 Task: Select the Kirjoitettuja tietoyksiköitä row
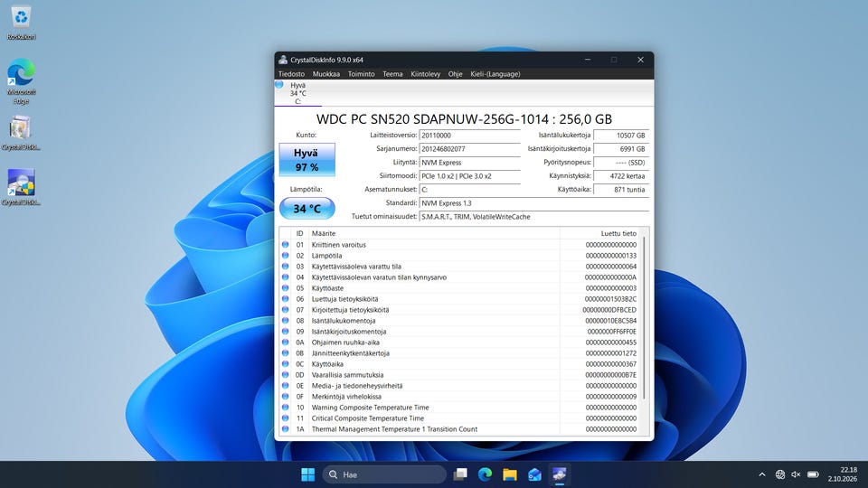(x=460, y=310)
